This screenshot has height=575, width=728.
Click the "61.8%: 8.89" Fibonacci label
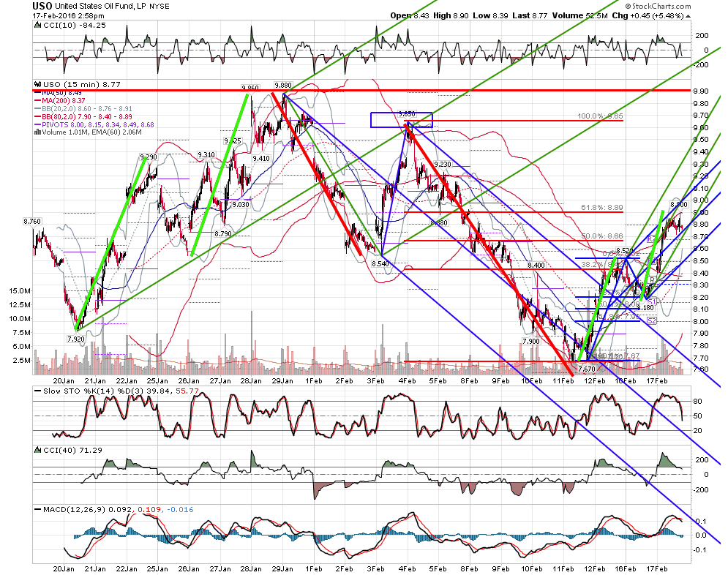click(x=601, y=208)
